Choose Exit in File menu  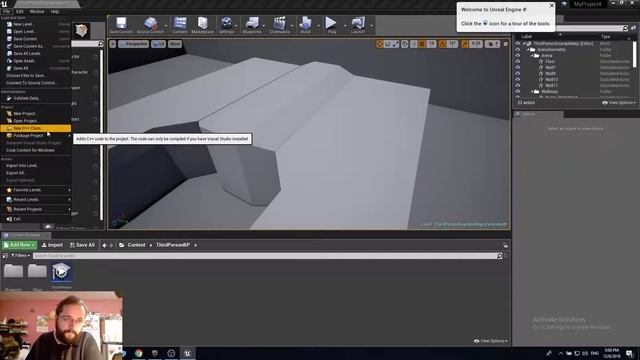coord(36,219)
